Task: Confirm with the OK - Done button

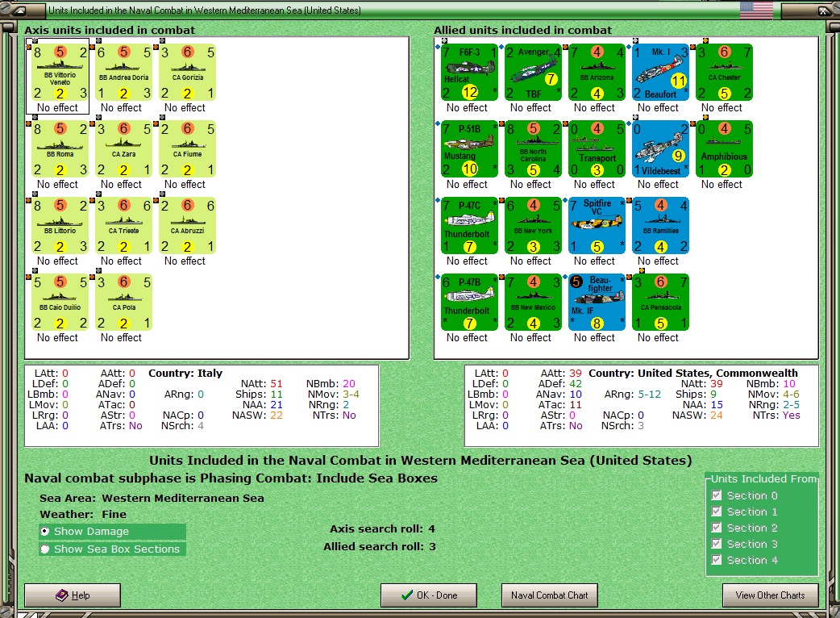Action: point(429,595)
